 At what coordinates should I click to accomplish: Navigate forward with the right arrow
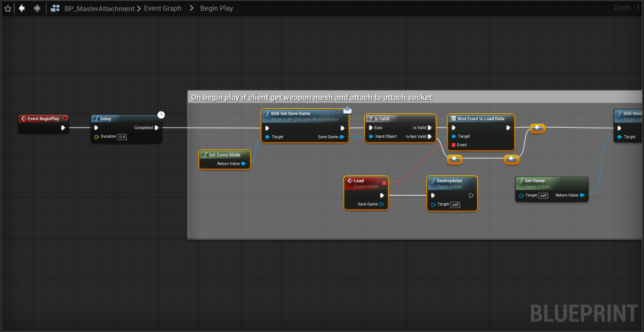[37, 9]
